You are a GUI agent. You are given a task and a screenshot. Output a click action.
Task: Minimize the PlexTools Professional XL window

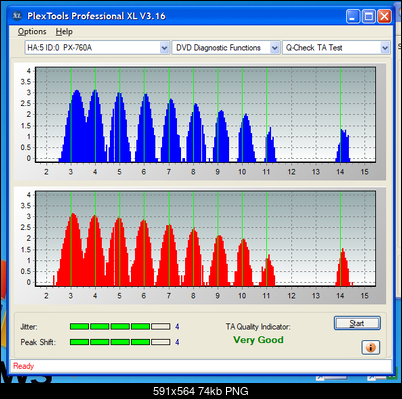click(x=353, y=16)
